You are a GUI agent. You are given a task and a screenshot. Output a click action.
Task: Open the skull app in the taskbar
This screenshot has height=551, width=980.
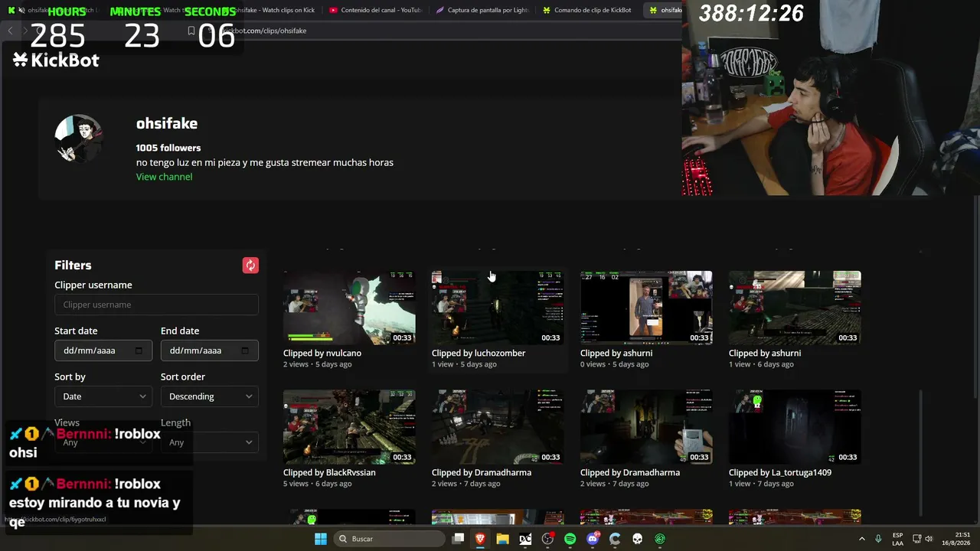[x=637, y=539]
